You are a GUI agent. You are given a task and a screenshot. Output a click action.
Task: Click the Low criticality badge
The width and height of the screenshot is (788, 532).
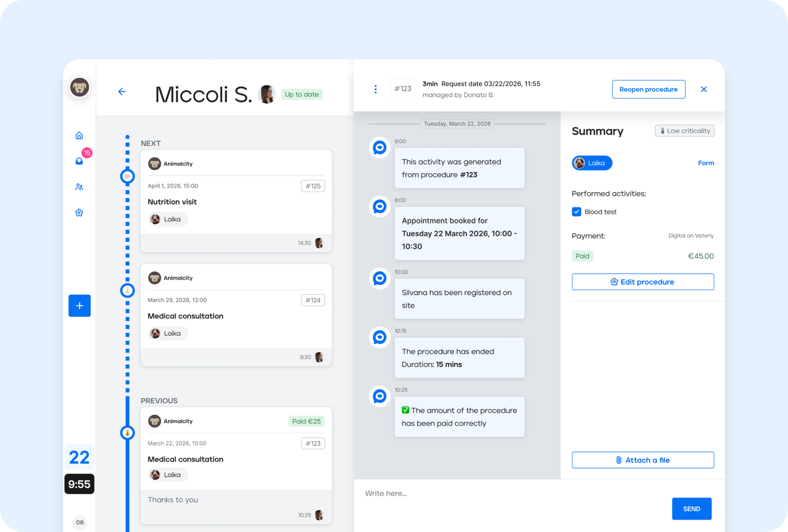tap(685, 131)
